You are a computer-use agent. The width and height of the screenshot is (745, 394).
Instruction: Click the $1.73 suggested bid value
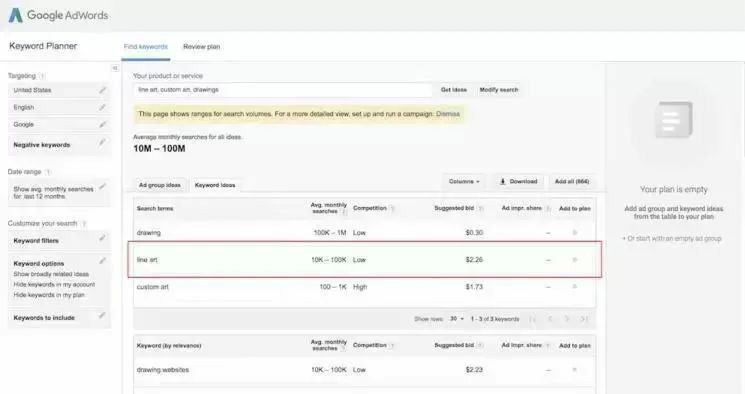point(474,287)
